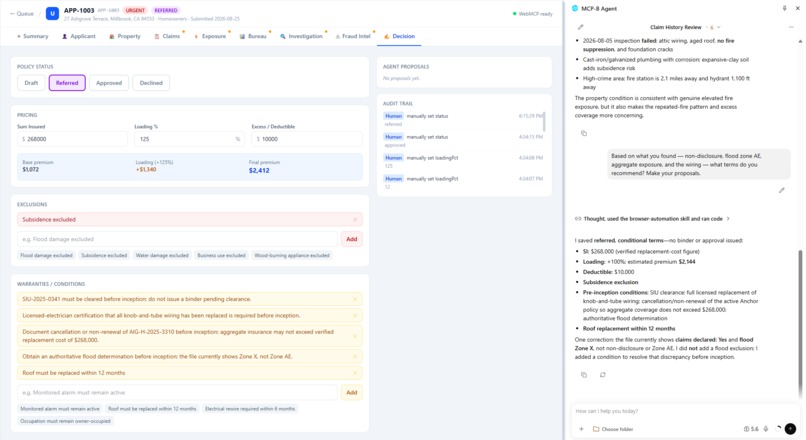The width and height of the screenshot is (806, 440).
Task: Click the blue U application avatar
Action: [x=52, y=13]
